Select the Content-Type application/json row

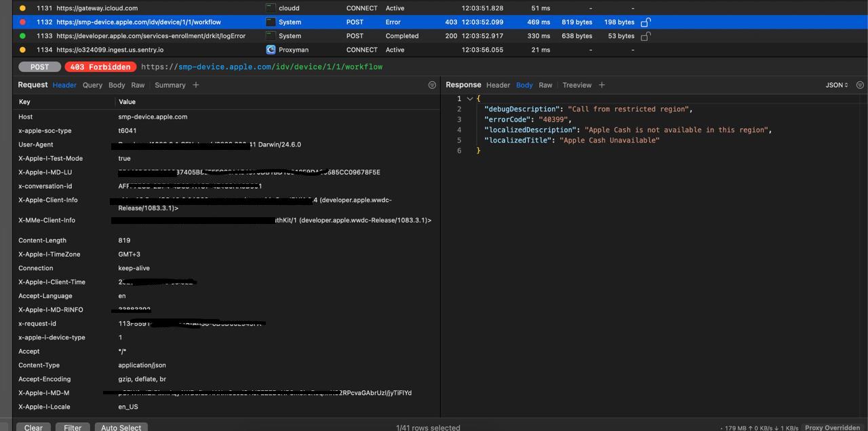pos(226,365)
